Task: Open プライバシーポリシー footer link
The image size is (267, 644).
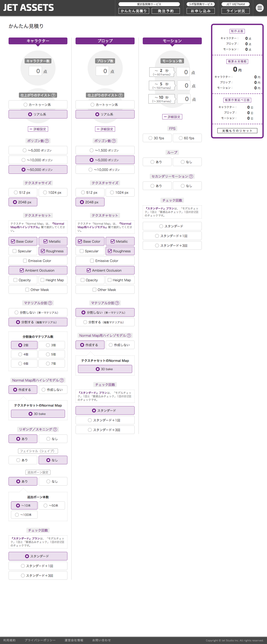Action: [x=40, y=640]
